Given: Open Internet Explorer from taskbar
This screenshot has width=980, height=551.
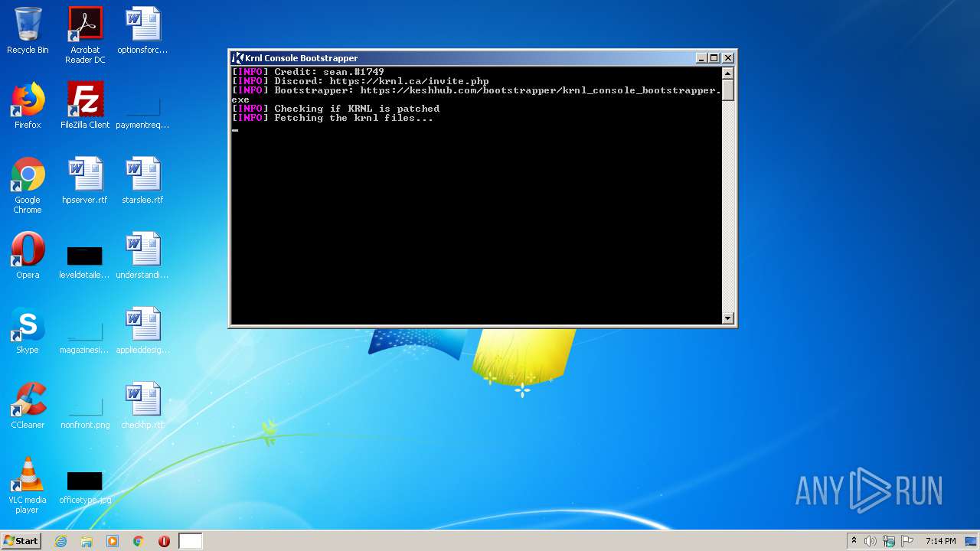Looking at the screenshot, I should point(61,541).
